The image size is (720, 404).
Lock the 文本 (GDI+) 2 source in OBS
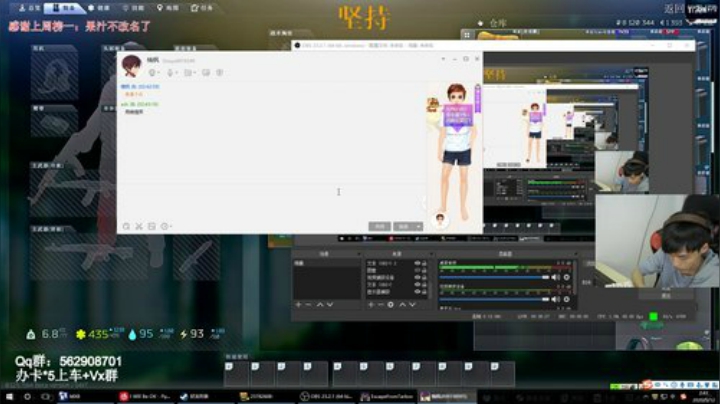(424, 263)
